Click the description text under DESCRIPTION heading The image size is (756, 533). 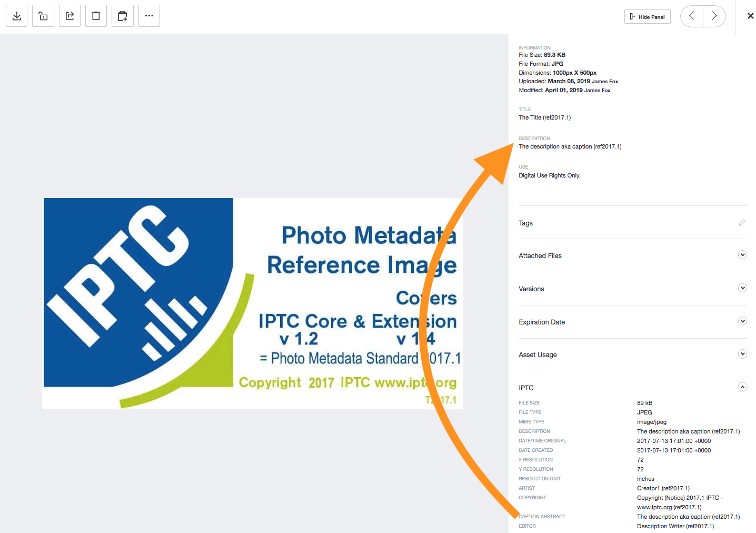click(570, 146)
